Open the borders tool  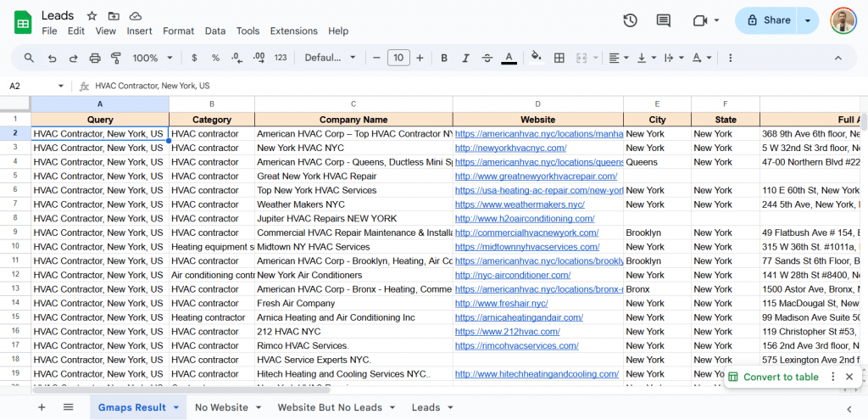pos(559,58)
